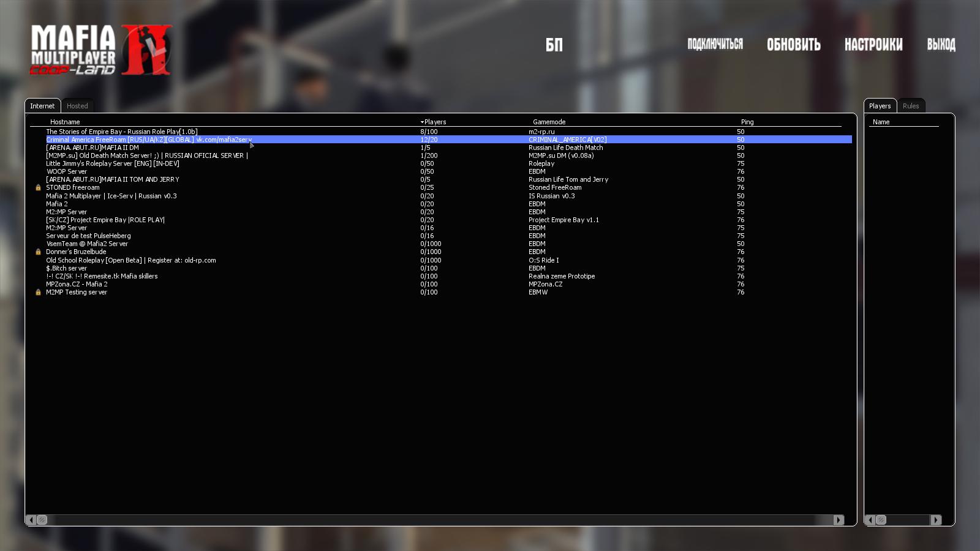Sort by the Gamemode column header
The width and height of the screenshot is (980, 551).
click(x=549, y=122)
